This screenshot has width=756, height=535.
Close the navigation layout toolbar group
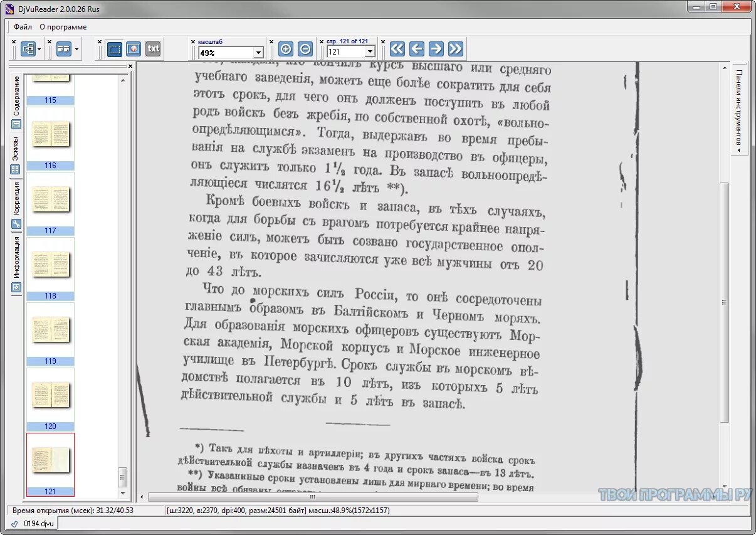[x=14, y=41]
